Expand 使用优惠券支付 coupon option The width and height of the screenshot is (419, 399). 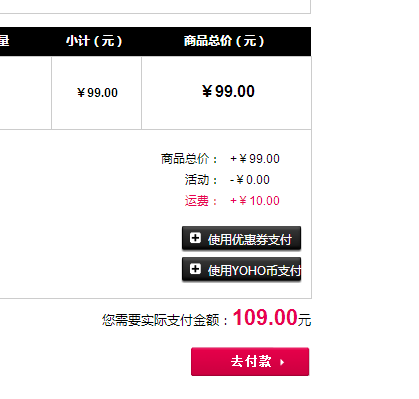pyautogui.click(x=241, y=238)
